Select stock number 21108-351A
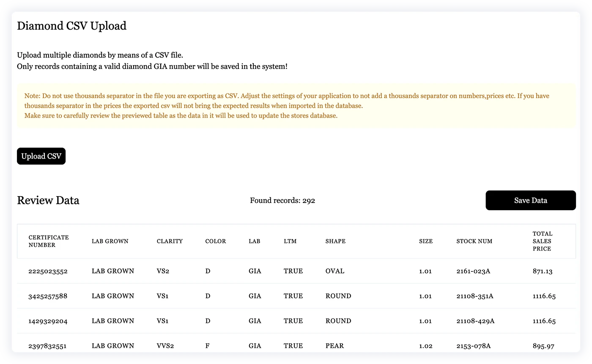Viewport: 592px width, 364px height. point(475,296)
